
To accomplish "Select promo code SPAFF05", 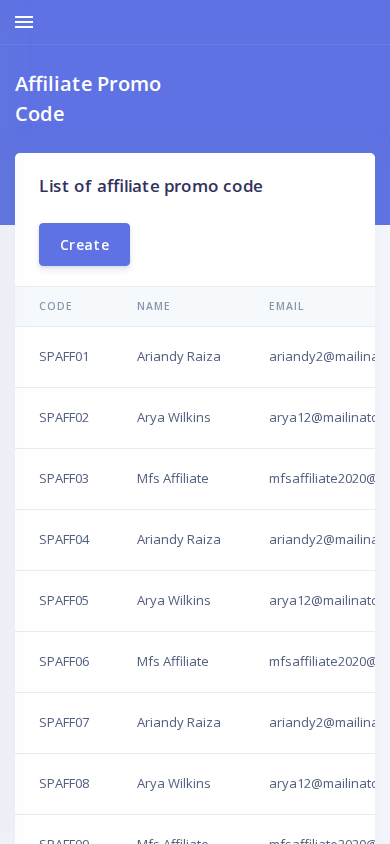I will click(x=64, y=600).
